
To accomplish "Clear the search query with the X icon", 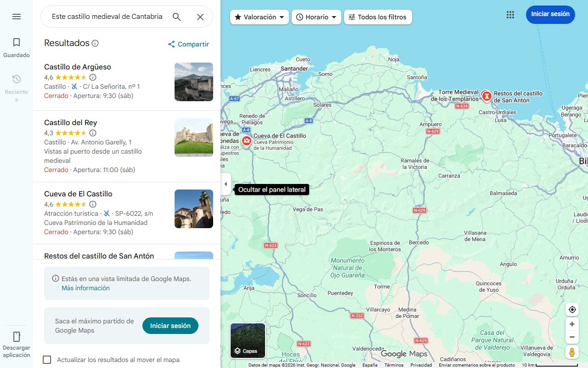I will tap(200, 17).
